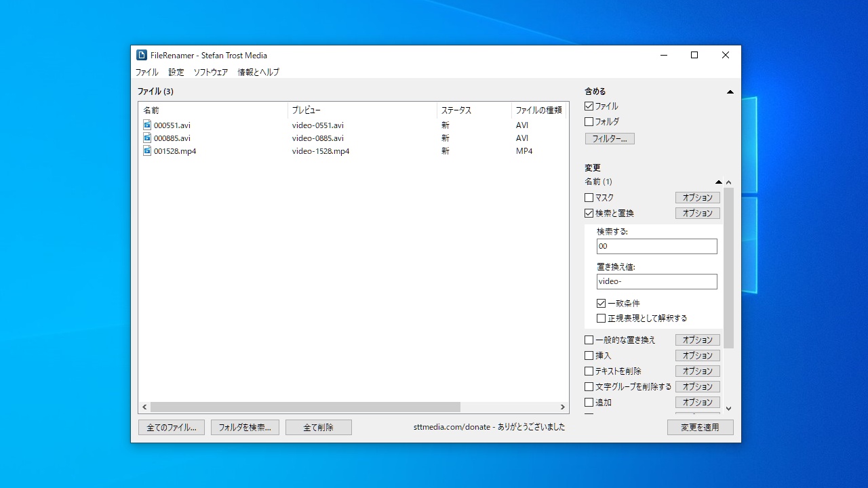Click the options panel scroll up arrow
The height and width of the screenshot is (488, 868).
coord(729,182)
